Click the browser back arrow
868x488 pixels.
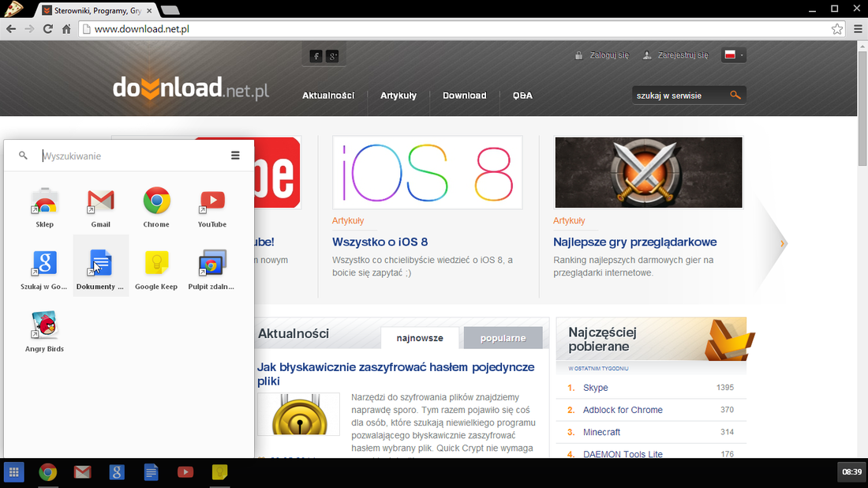[x=11, y=28]
